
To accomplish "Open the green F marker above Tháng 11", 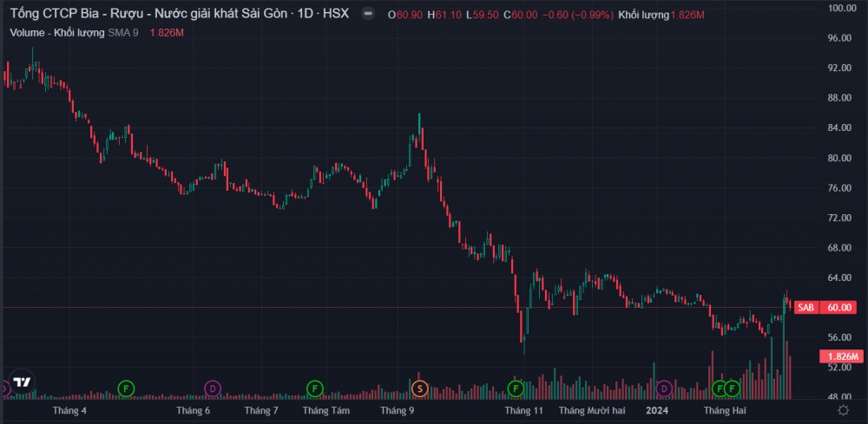I will pyautogui.click(x=516, y=388).
